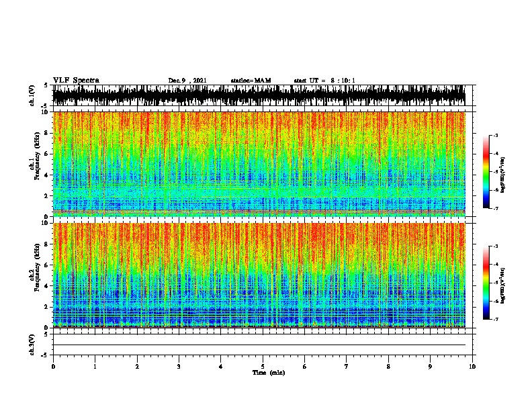Click the "-3" label on lower color bar
This screenshot has height=411, width=532.
(x=495, y=246)
